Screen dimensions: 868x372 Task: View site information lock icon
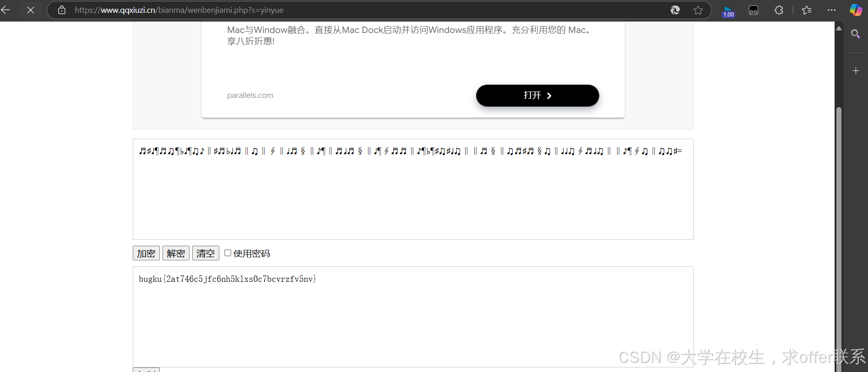pos(62,10)
